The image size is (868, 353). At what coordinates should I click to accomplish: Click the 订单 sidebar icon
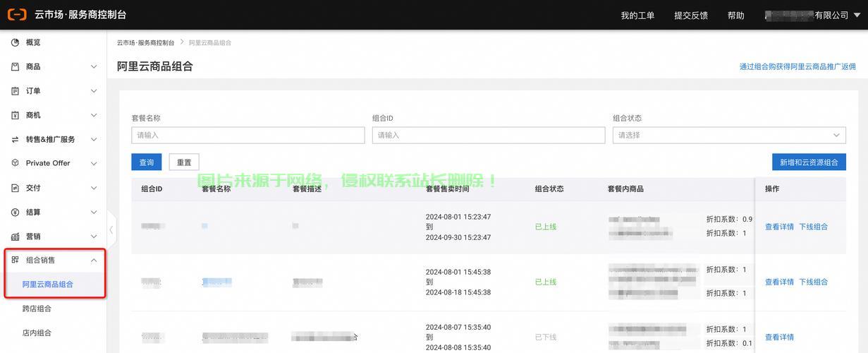pos(16,91)
